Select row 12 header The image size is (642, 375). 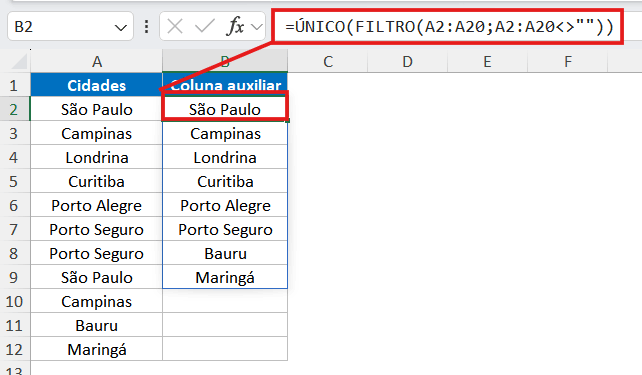click(14, 349)
